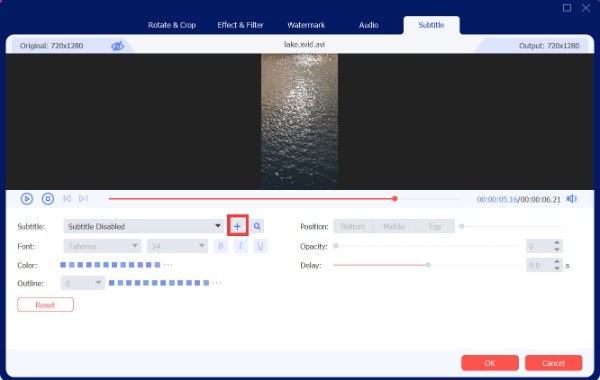Stop video with the stop button

[48, 199]
